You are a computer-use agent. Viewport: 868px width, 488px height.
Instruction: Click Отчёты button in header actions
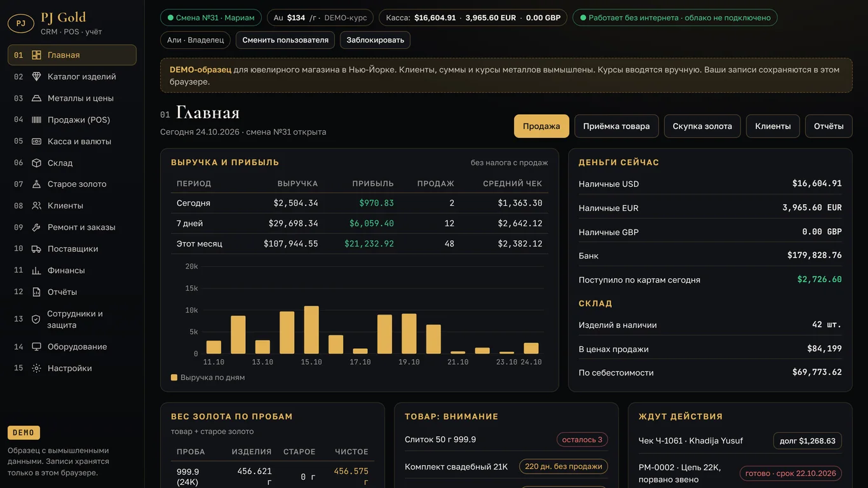click(x=829, y=126)
